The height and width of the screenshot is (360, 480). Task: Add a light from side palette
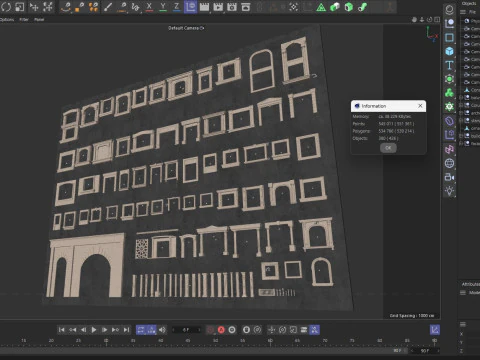point(449,191)
